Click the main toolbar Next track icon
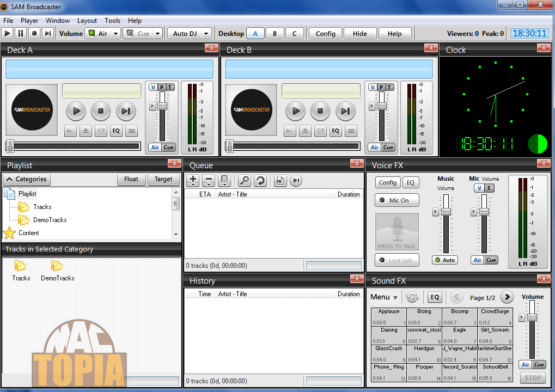Viewport: 555px width, 392px height. click(x=47, y=34)
